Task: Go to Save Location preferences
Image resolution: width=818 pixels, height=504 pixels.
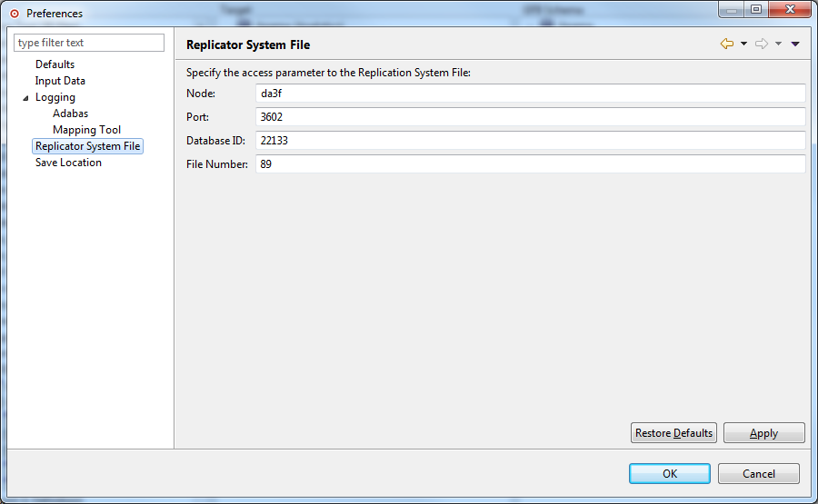Action: (68, 163)
